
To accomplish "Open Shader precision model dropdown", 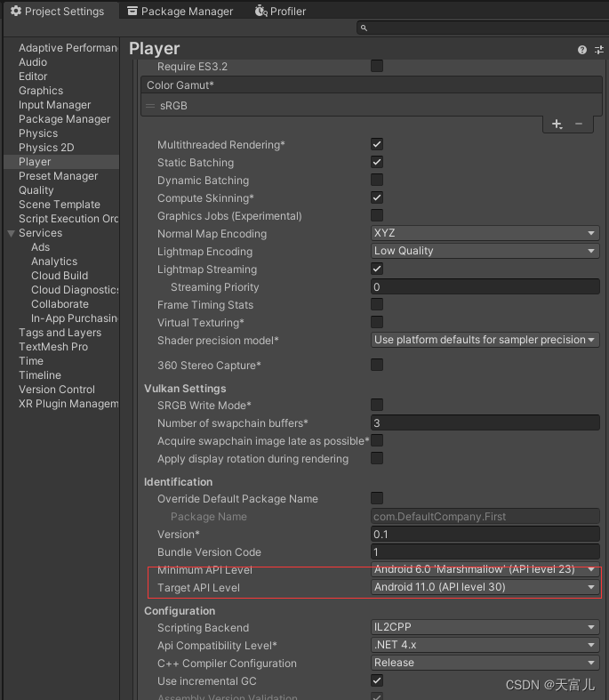I will [485, 340].
